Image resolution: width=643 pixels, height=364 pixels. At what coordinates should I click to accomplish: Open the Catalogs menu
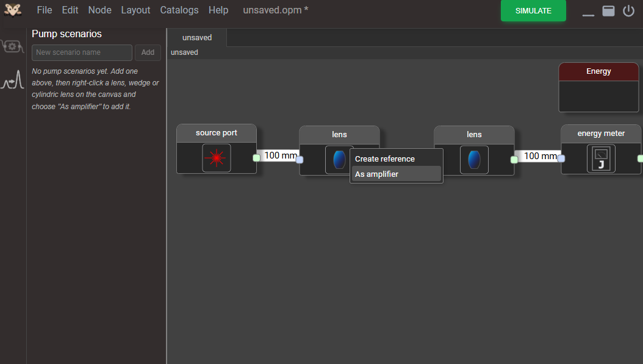click(179, 10)
